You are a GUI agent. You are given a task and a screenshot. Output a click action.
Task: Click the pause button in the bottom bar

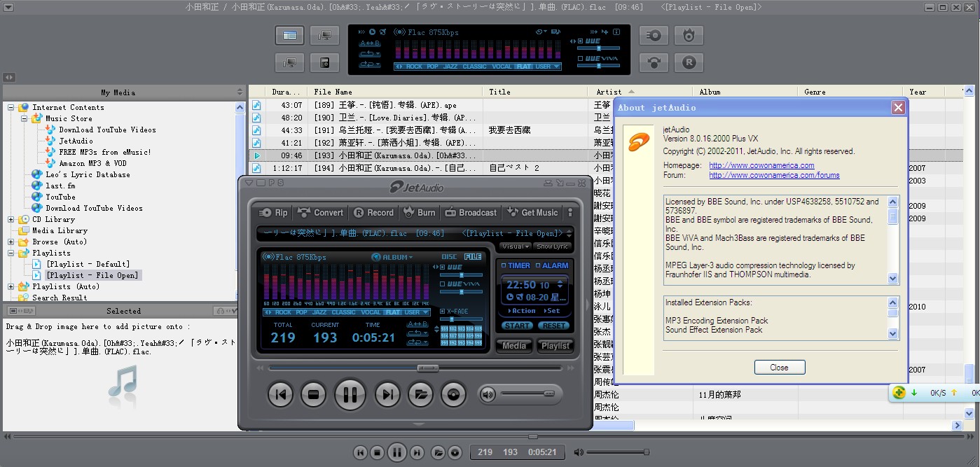click(396, 452)
